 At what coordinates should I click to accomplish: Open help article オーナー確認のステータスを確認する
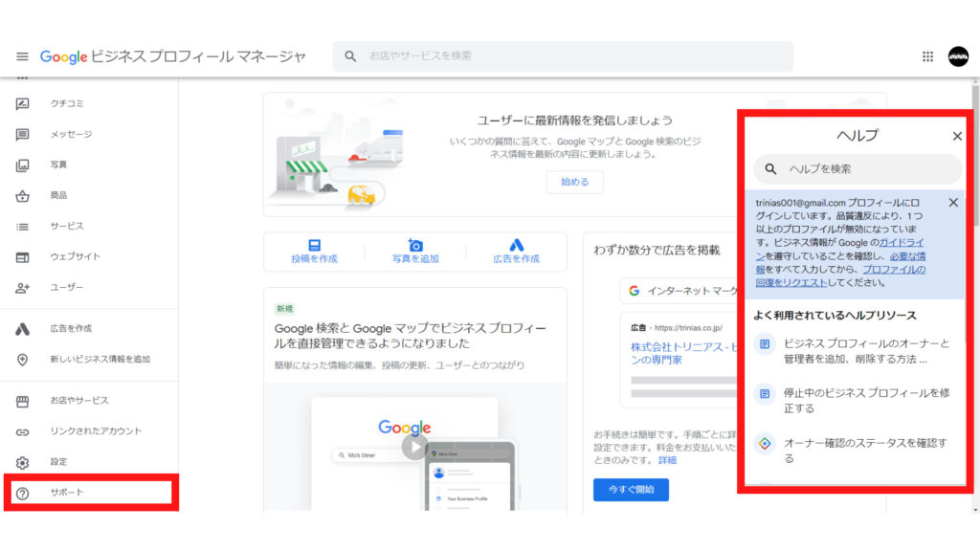click(x=865, y=451)
